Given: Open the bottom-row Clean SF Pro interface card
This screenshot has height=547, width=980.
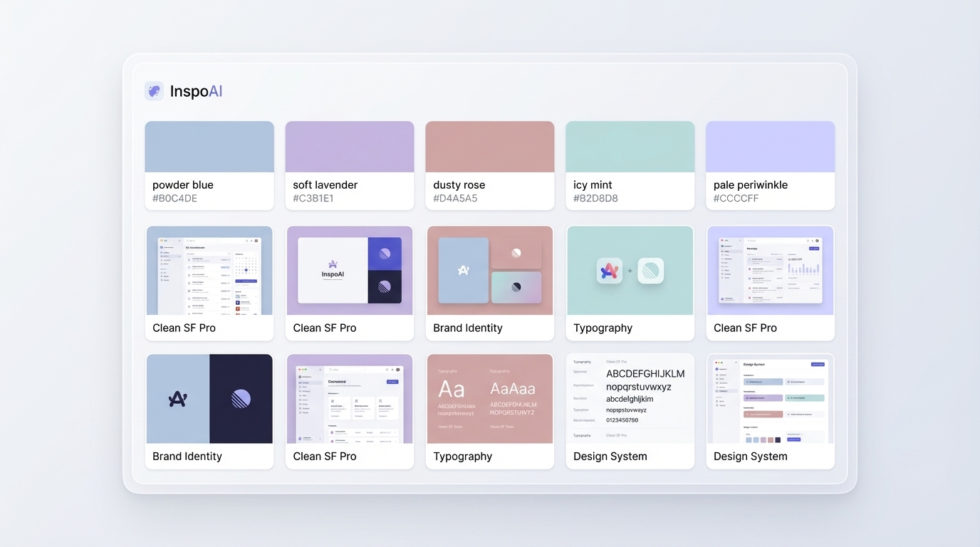Looking at the screenshot, I should click(x=349, y=399).
